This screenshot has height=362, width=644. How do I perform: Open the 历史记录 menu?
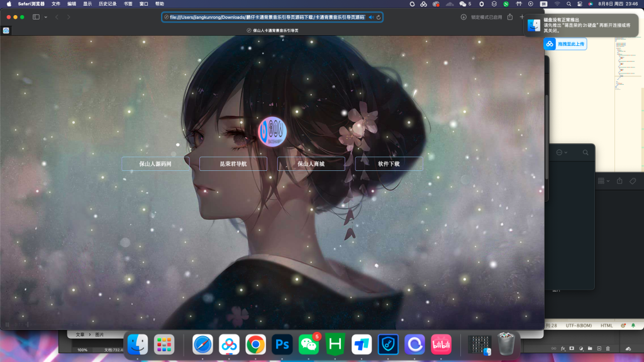[x=108, y=4]
